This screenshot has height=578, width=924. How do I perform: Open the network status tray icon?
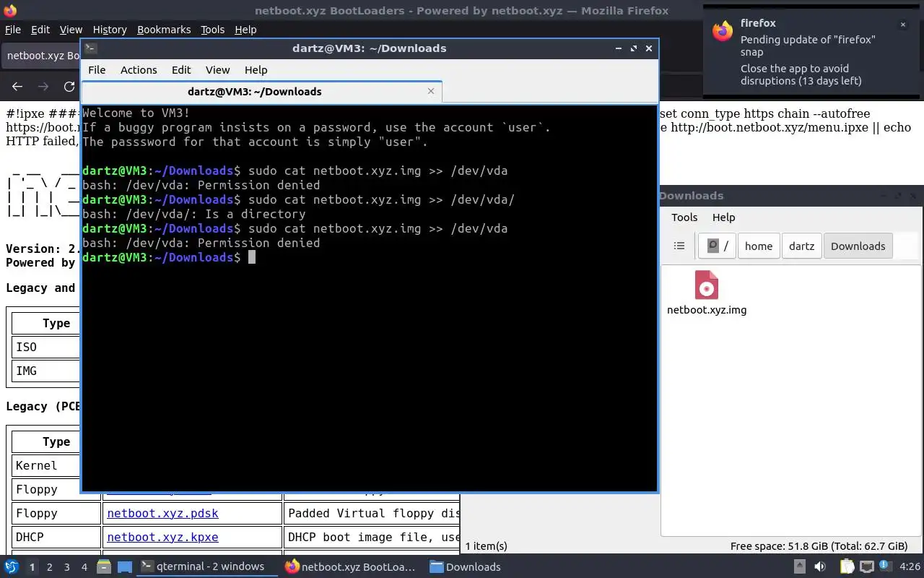(x=866, y=566)
